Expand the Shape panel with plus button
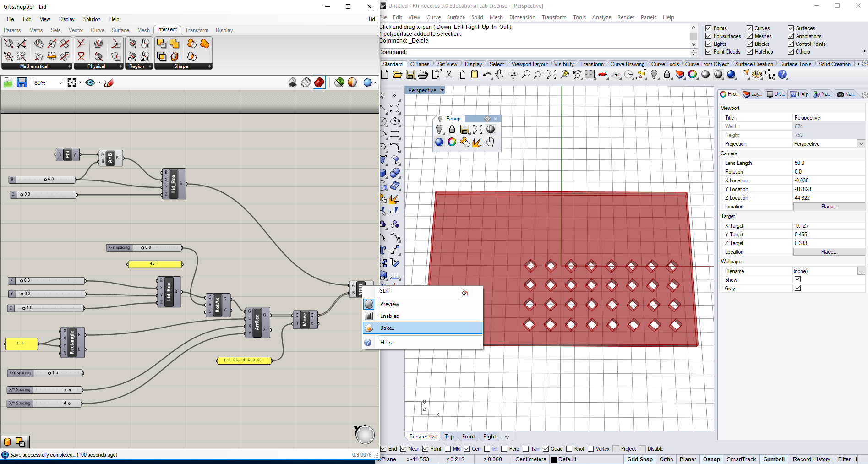 click(x=210, y=66)
